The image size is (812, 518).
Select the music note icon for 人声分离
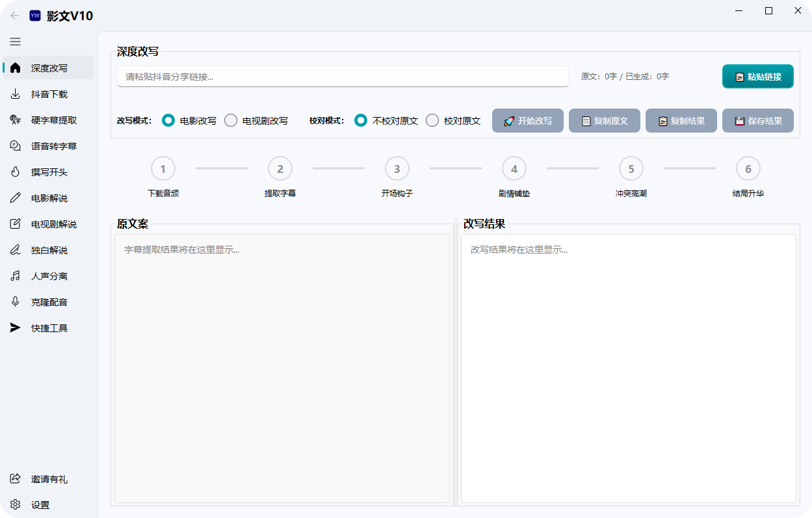pos(16,276)
